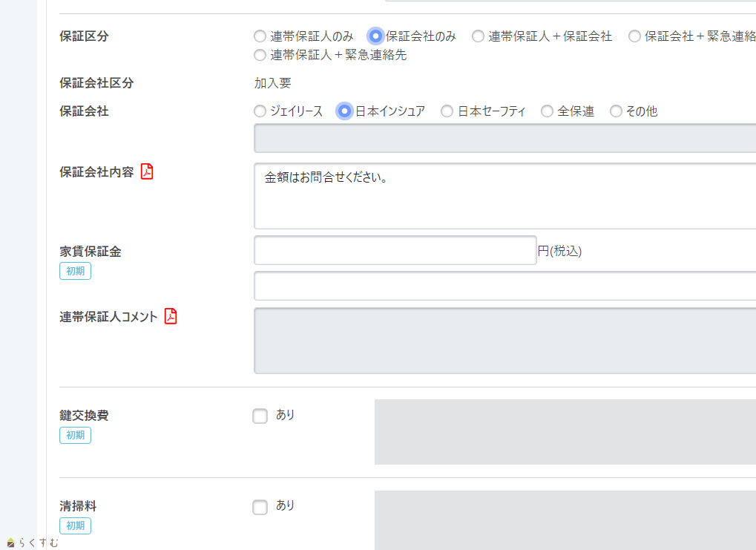Enable the 鍵交換費 あり checkbox
The width and height of the screenshot is (756, 550).
[260, 416]
